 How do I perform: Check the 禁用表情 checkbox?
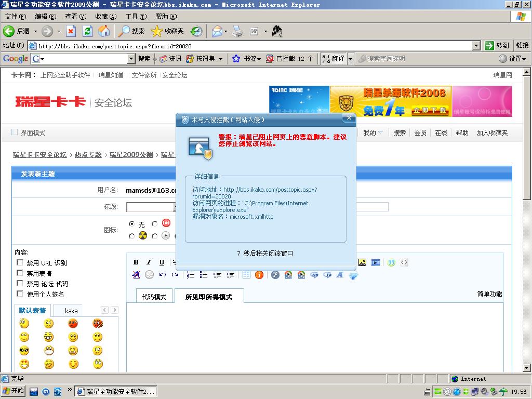(x=20, y=273)
